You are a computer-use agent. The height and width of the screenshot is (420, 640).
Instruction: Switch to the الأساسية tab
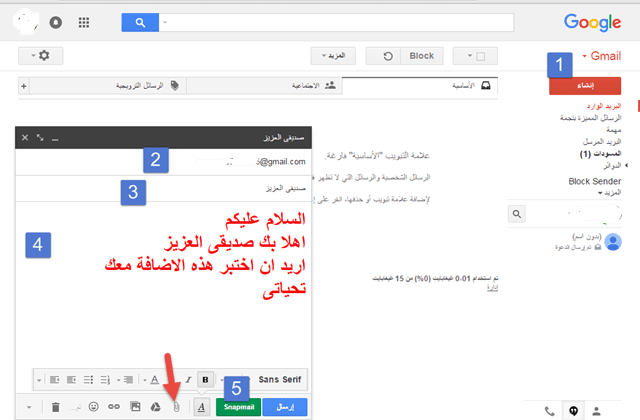[420, 86]
